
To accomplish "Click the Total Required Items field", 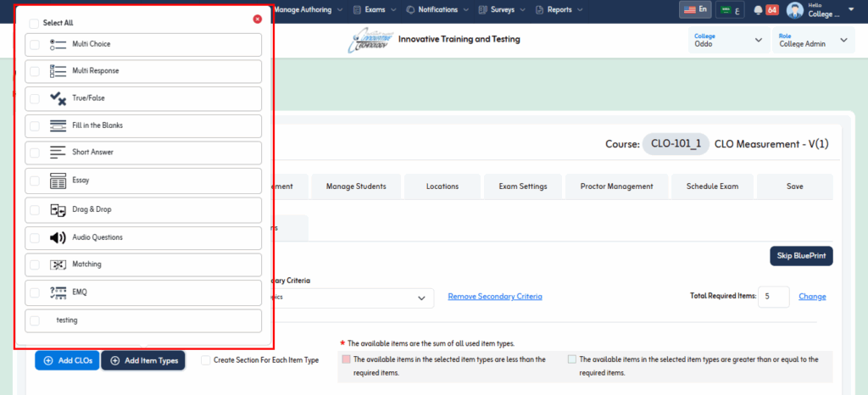I will pyautogui.click(x=773, y=297).
